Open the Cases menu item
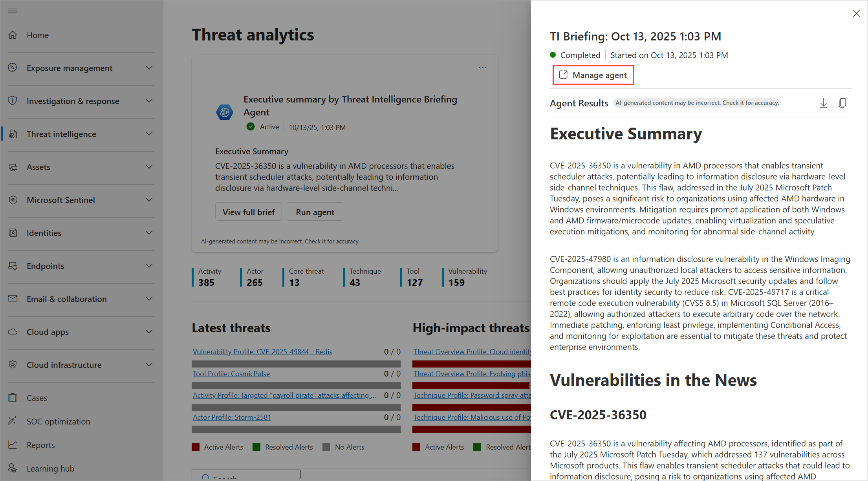The width and height of the screenshot is (868, 481). coord(37,398)
